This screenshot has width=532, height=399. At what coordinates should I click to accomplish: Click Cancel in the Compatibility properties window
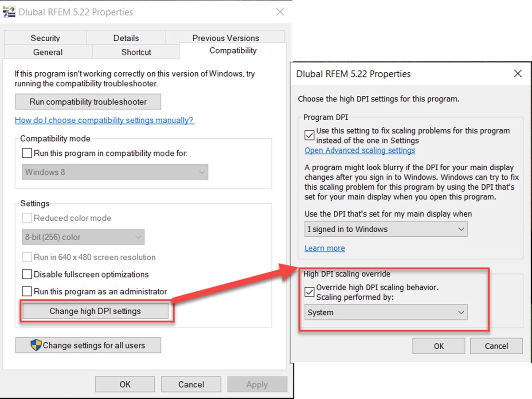click(x=191, y=384)
